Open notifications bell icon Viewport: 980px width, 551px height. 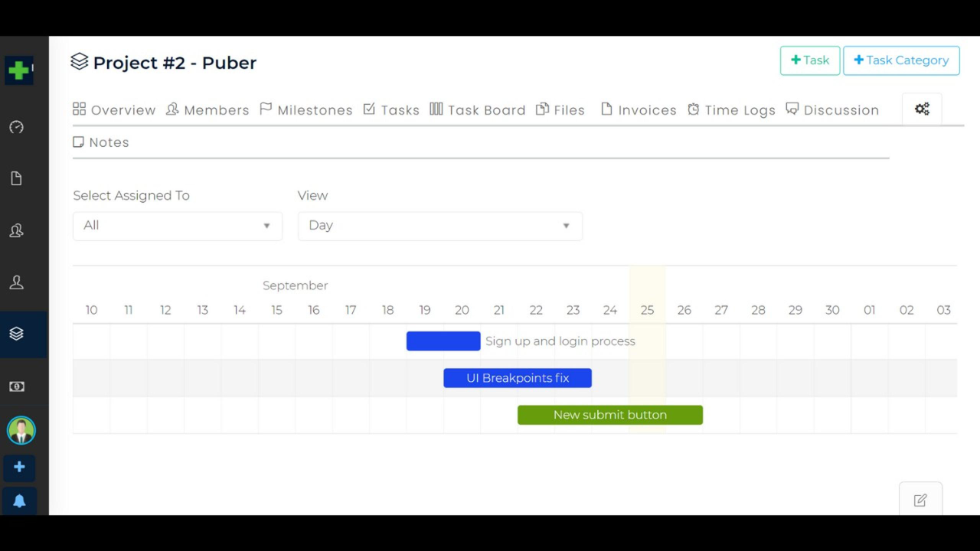pos(19,501)
